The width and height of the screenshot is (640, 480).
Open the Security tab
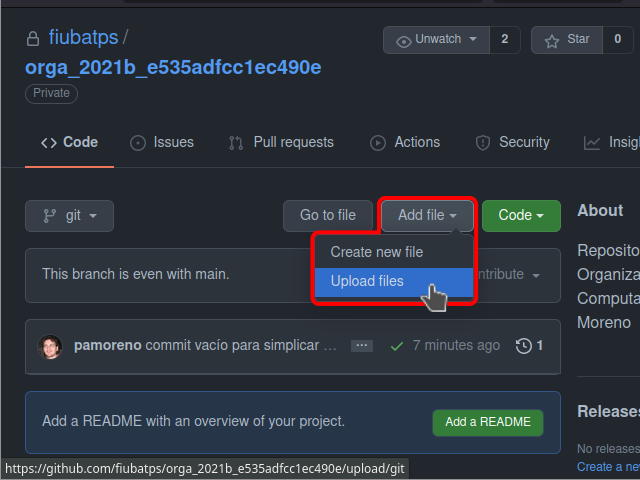click(x=513, y=142)
